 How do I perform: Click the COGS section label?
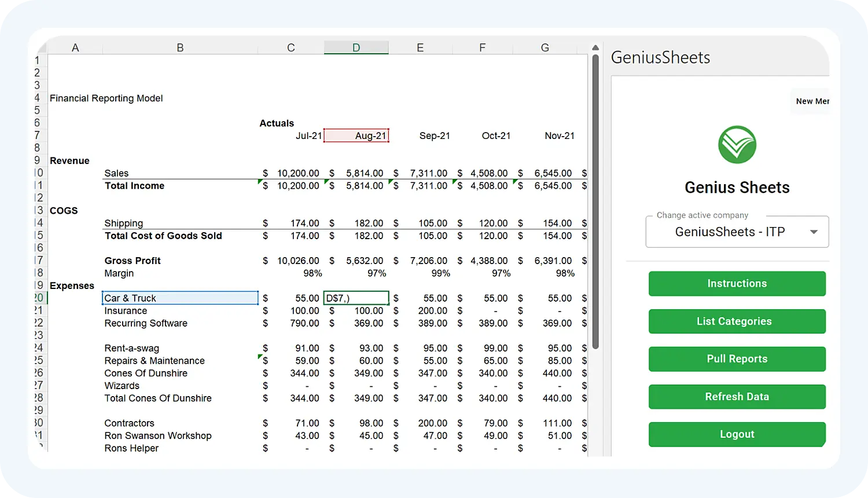pos(64,211)
